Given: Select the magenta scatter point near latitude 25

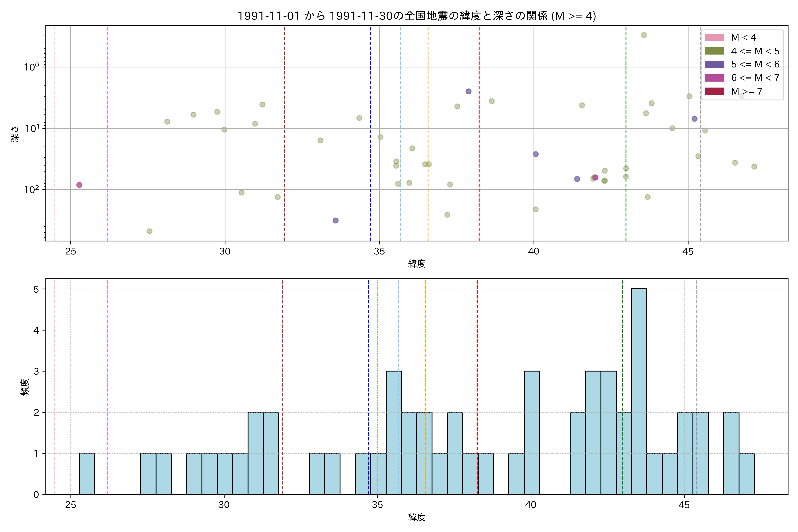Looking at the screenshot, I should [79, 185].
